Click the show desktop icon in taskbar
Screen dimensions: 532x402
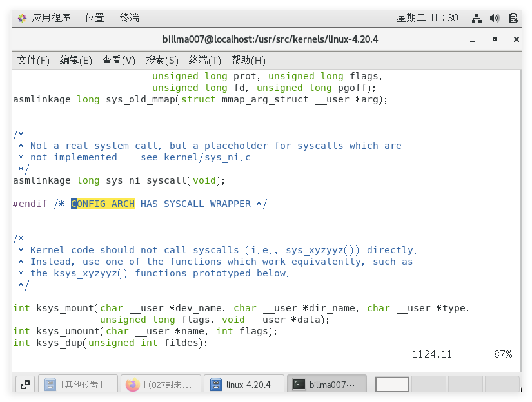[25, 385]
